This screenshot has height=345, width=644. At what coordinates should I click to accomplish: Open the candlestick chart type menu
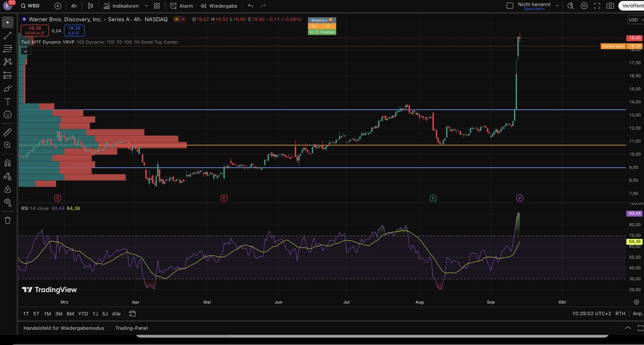pyautogui.click(x=91, y=6)
